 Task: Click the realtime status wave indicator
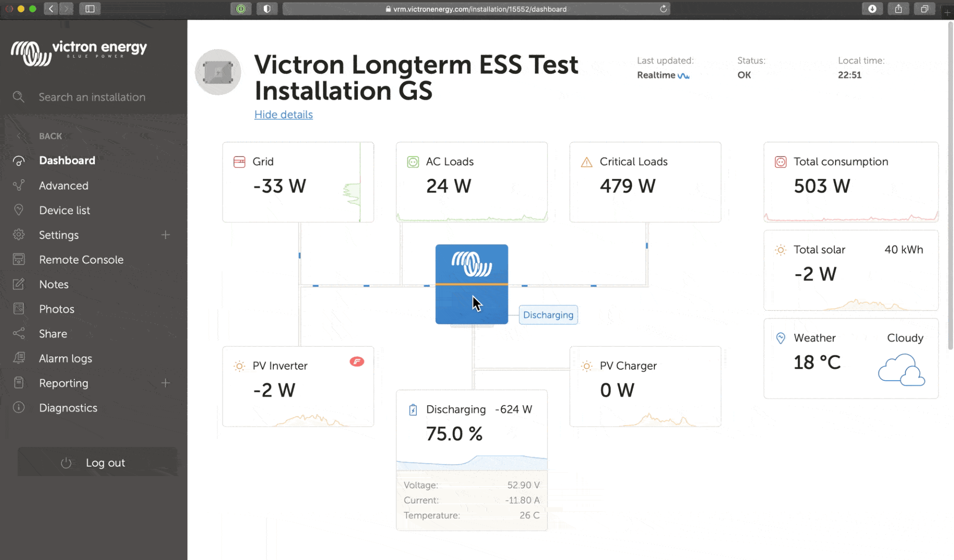click(684, 75)
